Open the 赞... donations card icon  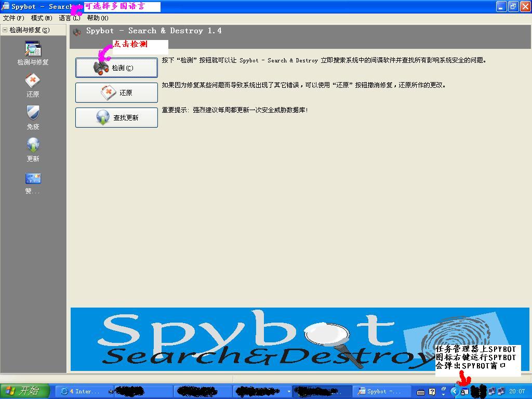pyautogui.click(x=33, y=183)
